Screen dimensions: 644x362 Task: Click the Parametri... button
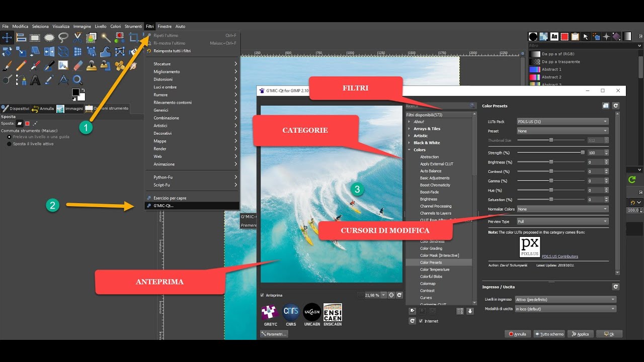point(274,334)
